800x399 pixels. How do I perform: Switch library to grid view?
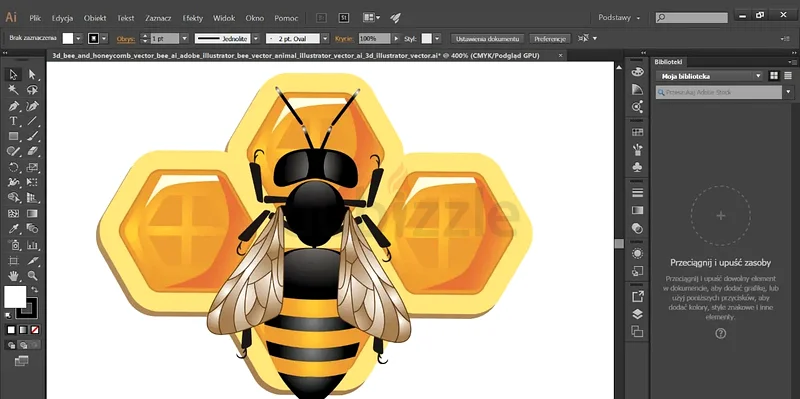pyautogui.click(x=774, y=76)
